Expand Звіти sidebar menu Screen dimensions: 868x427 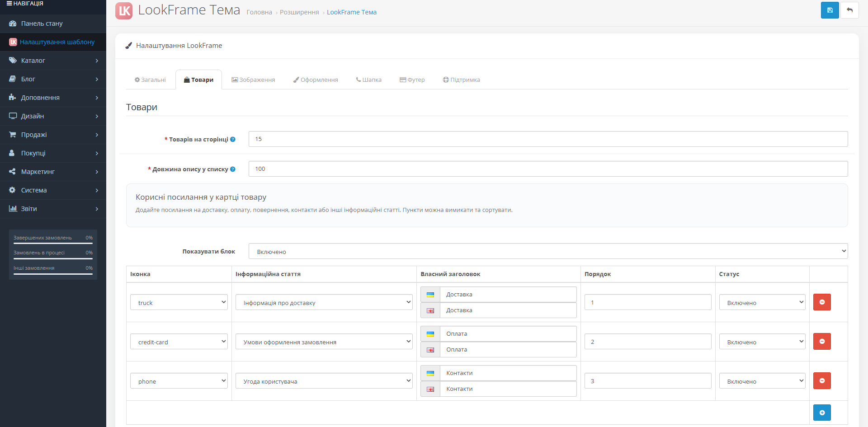(53, 209)
